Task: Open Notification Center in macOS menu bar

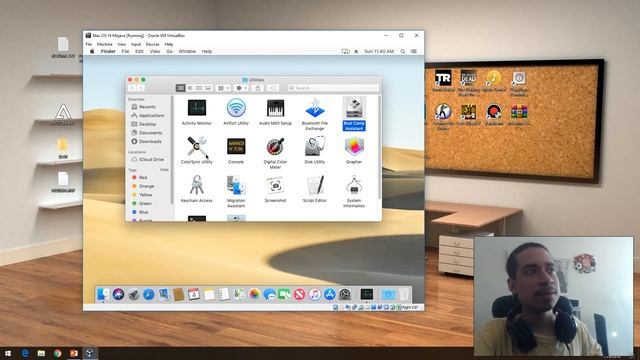Action: [x=414, y=51]
